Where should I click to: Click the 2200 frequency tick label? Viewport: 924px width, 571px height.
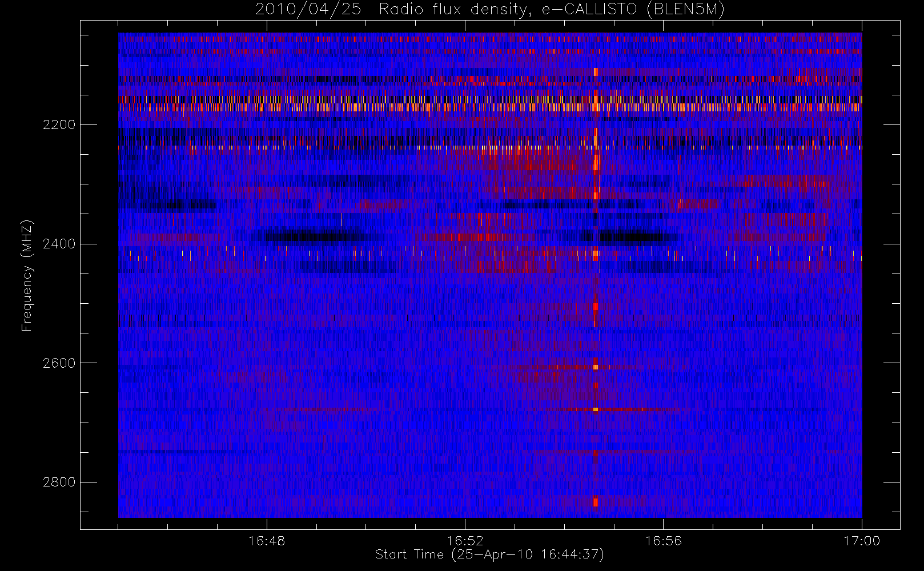tap(59, 124)
